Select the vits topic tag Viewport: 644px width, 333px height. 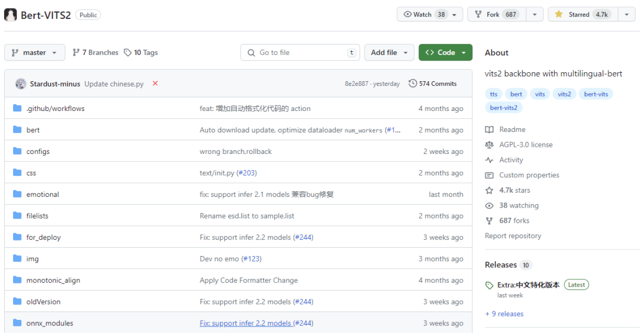point(540,94)
